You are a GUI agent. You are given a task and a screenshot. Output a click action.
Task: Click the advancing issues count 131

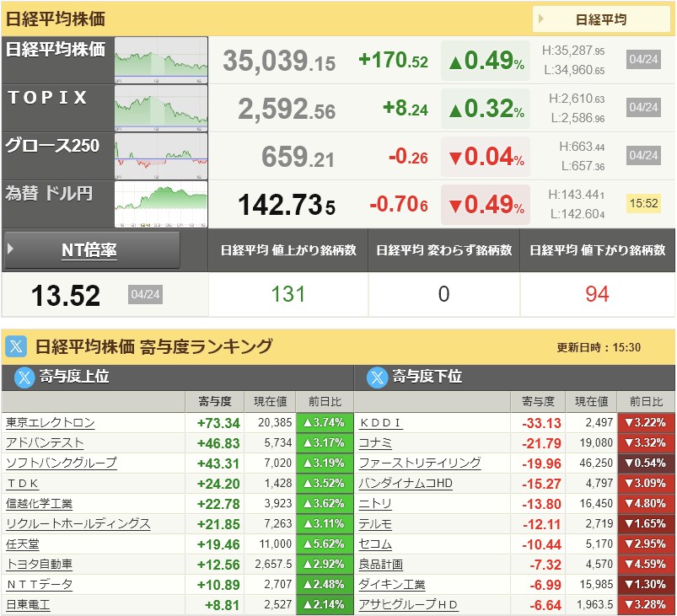click(288, 294)
